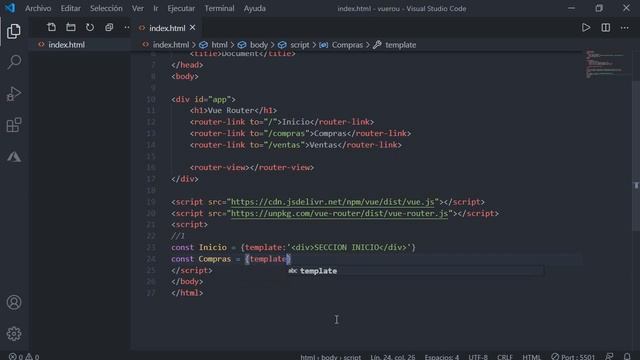Place cursor on line 23 const Inicio

(x=293, y=248)
